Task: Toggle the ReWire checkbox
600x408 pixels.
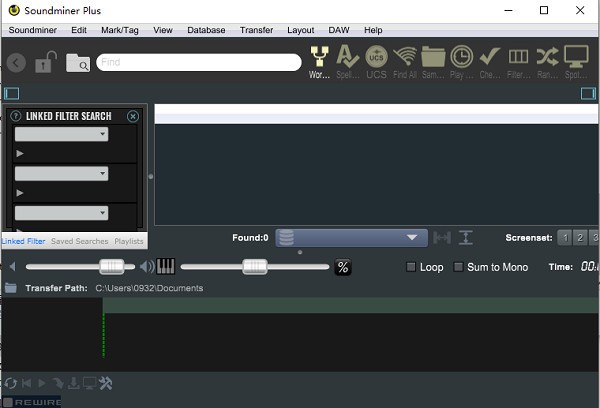Action: point(7,401)
